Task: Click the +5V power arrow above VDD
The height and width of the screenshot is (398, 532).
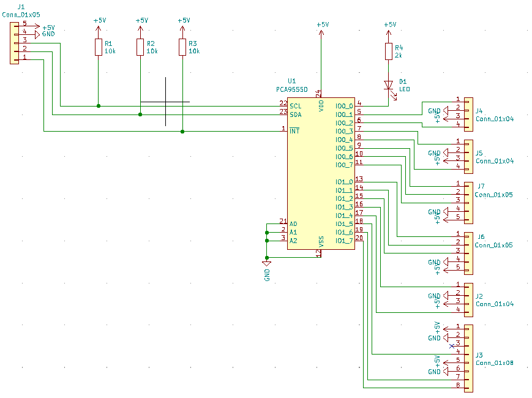Action: point(321,34)
